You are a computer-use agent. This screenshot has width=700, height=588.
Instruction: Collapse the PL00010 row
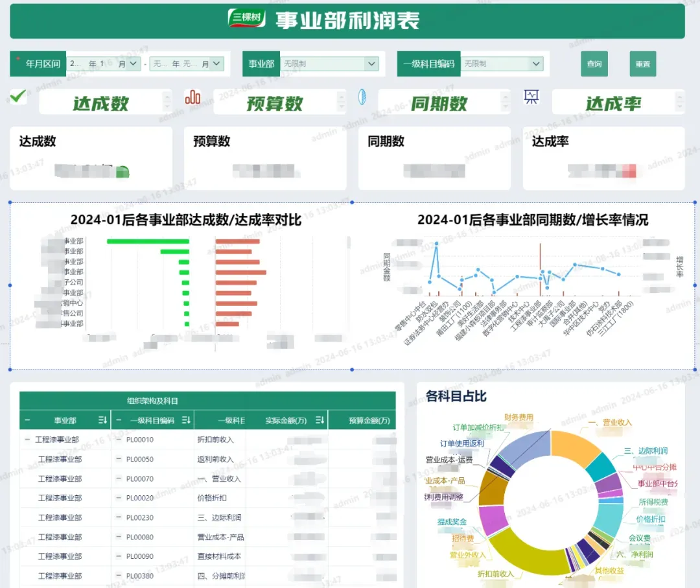coord(119,440)
